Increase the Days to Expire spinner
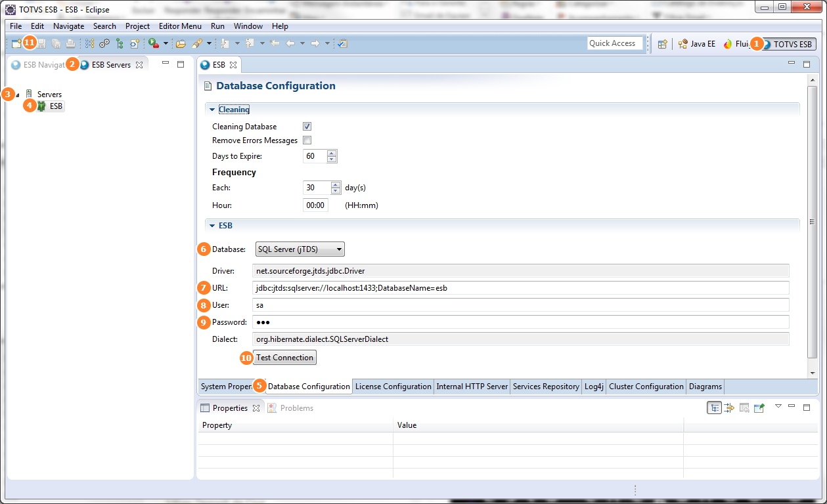 (x=332, y=154)
